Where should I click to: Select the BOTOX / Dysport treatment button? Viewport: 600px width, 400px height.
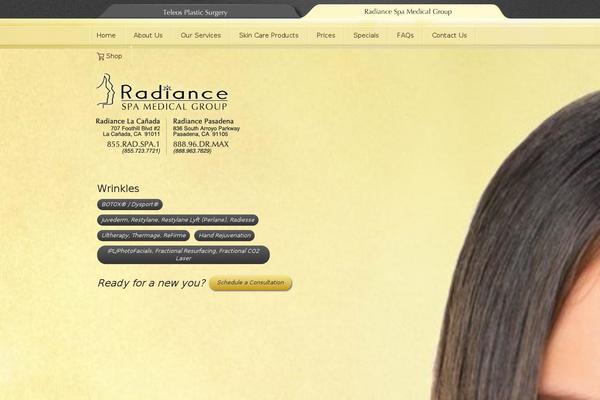(x=130, y=204)
